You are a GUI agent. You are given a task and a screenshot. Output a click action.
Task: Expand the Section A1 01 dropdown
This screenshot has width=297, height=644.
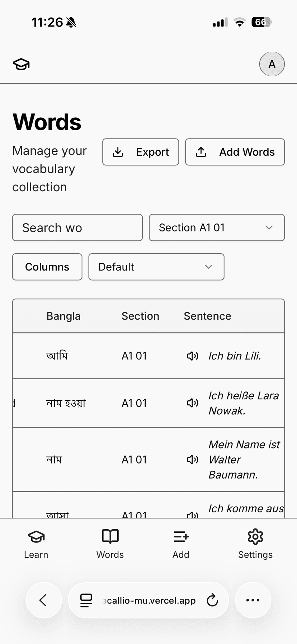click(217, 227)
